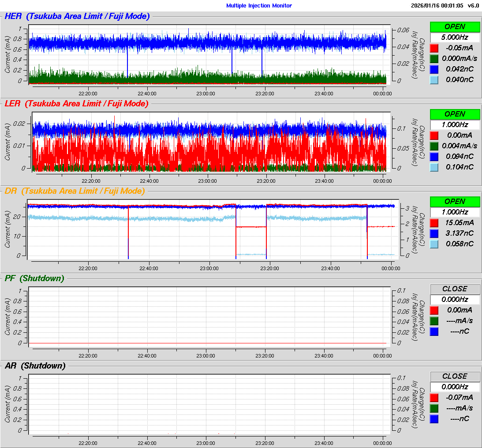Click LER blue swatch beside 0.094nC
Screen dimensions: 482x448
coord(434,157)
